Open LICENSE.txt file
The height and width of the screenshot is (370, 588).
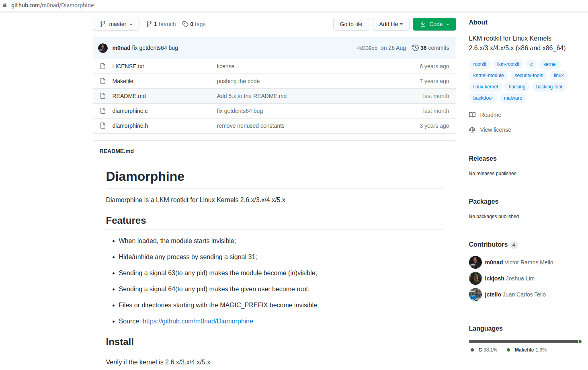point(128,66)
